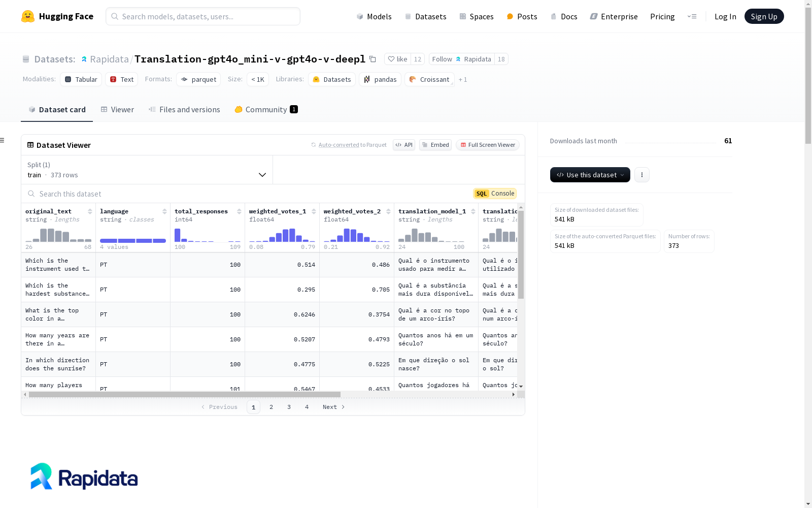Viewport: 812px width, 508px height.
Task: Click the like count 12
Action: (x=418, y=59)
